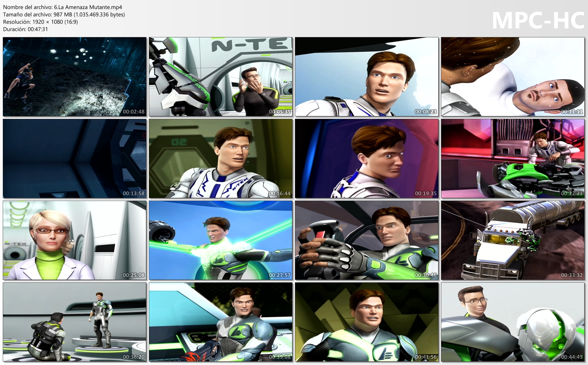This screenshot has height=365, width=588.
Task: Click the Resolución 1920 × 1080 text line
Action: 40,22
